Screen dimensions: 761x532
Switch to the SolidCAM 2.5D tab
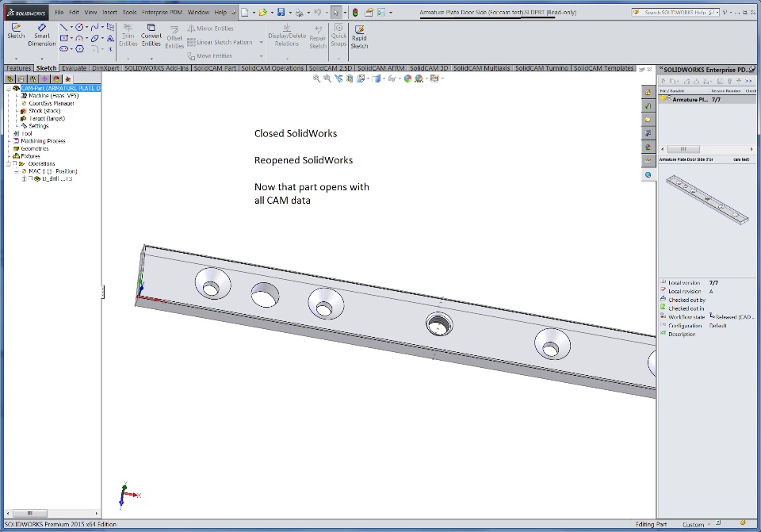click(330, 68)
